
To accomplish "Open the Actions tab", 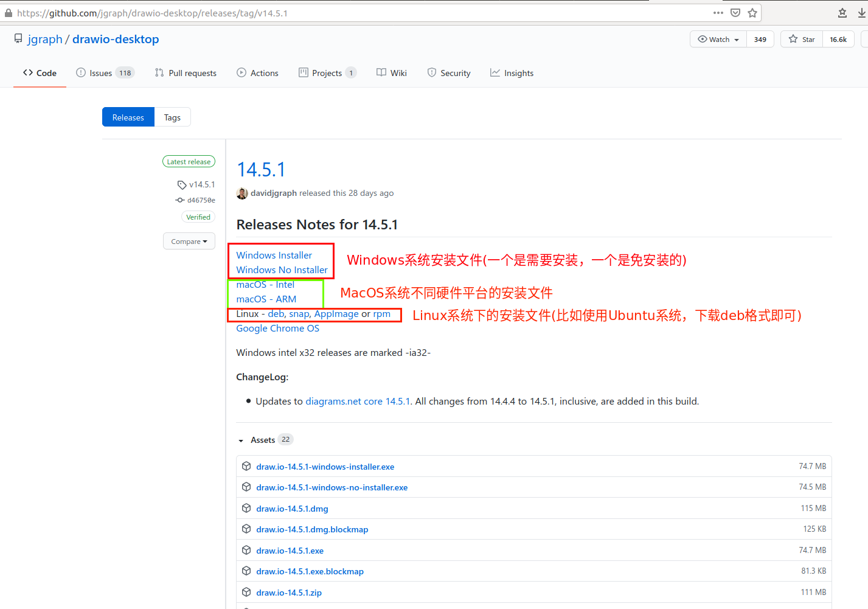I will [257, 73].
